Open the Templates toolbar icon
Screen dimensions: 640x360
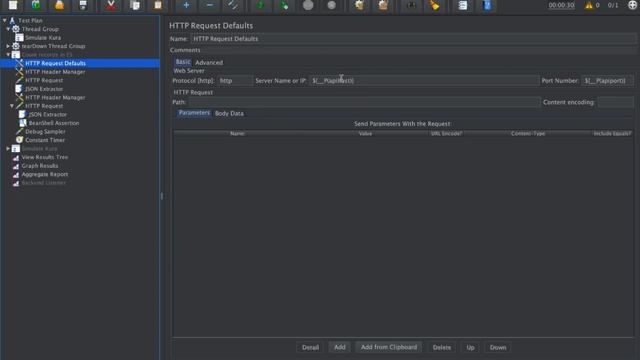pyautogui.click(x=36, y=5)
